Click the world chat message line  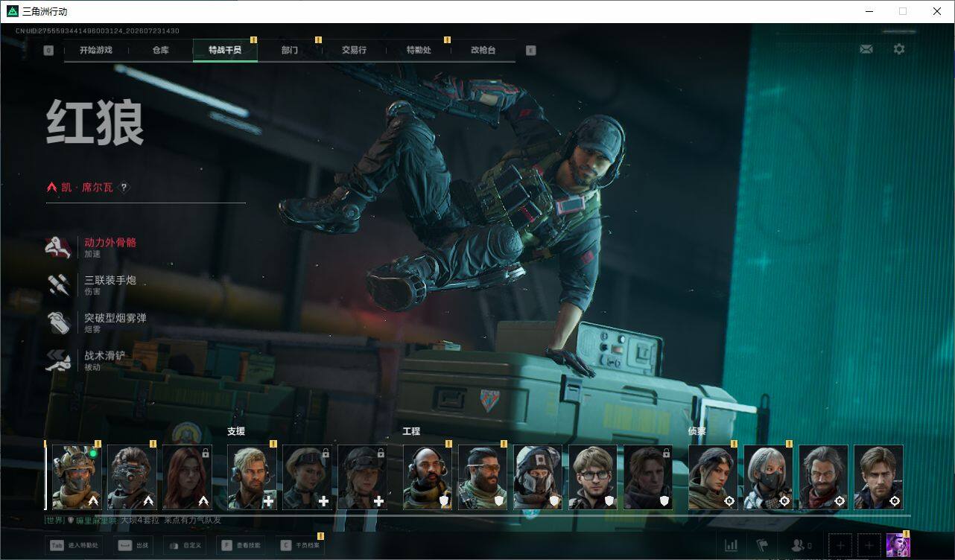tap(133, 520)
